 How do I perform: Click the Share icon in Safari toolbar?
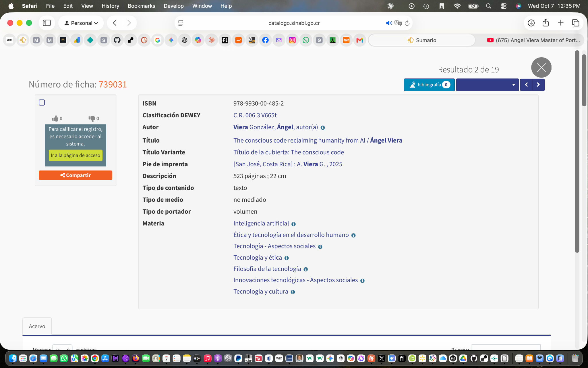[x=546, y=23]
